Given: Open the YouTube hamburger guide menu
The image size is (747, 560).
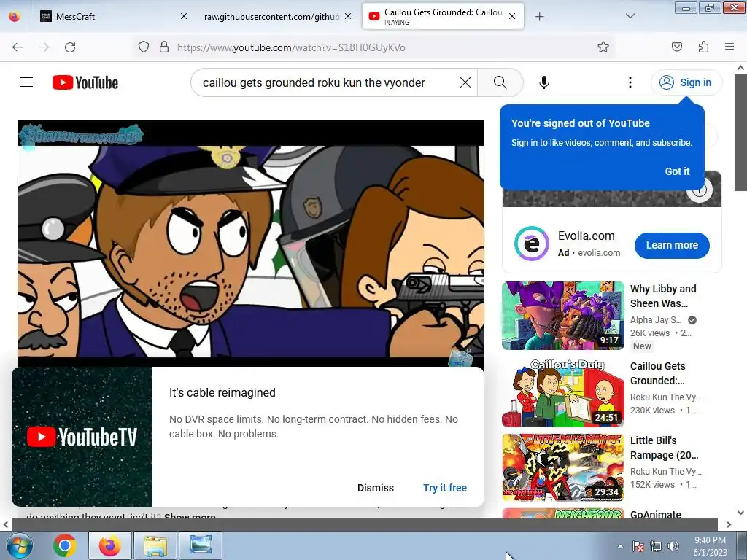Looking at the screenshot, I should pos(26,82).
